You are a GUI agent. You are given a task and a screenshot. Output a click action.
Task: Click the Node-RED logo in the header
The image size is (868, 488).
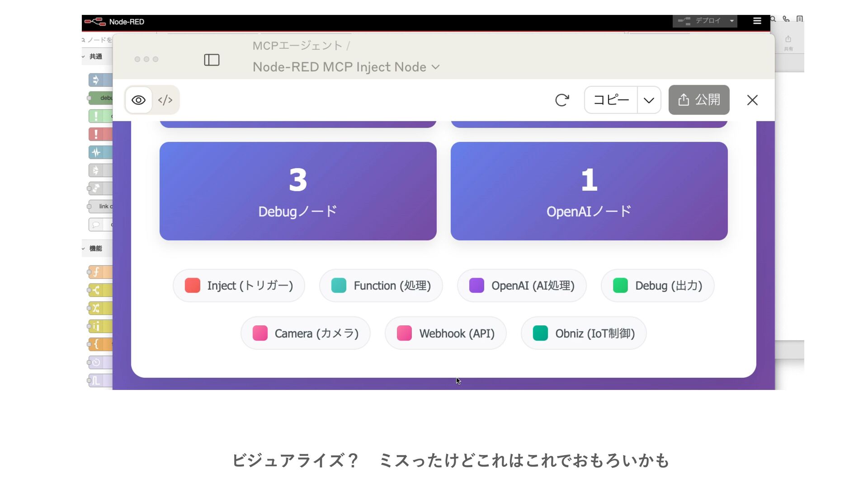95,22
